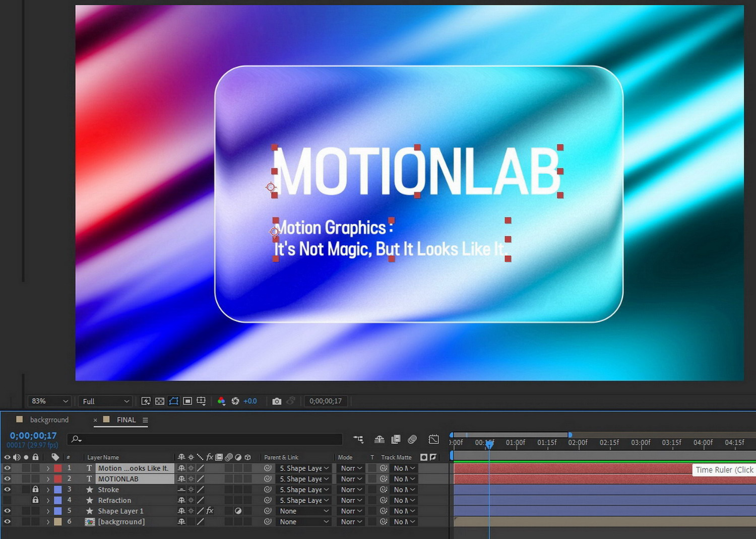Screen dimensions: 756x539
Task: Click tan label swatch of [backgrround] layer
Action: (57, 522)
